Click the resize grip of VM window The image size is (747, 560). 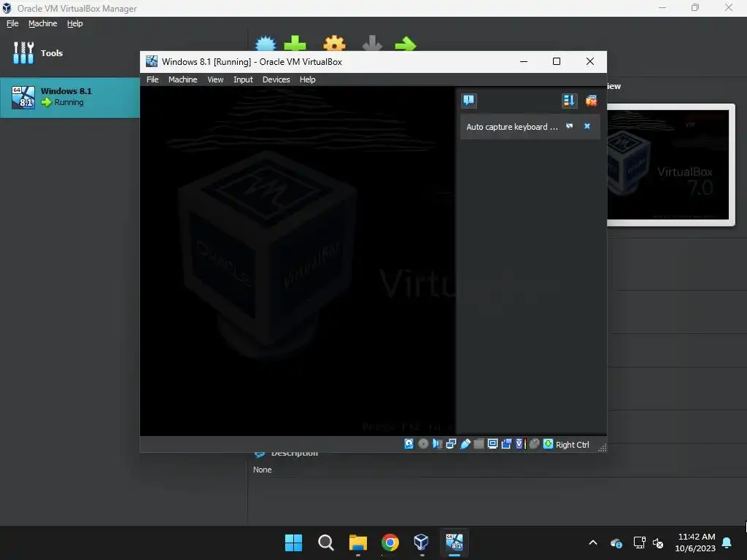coord(602,447)
